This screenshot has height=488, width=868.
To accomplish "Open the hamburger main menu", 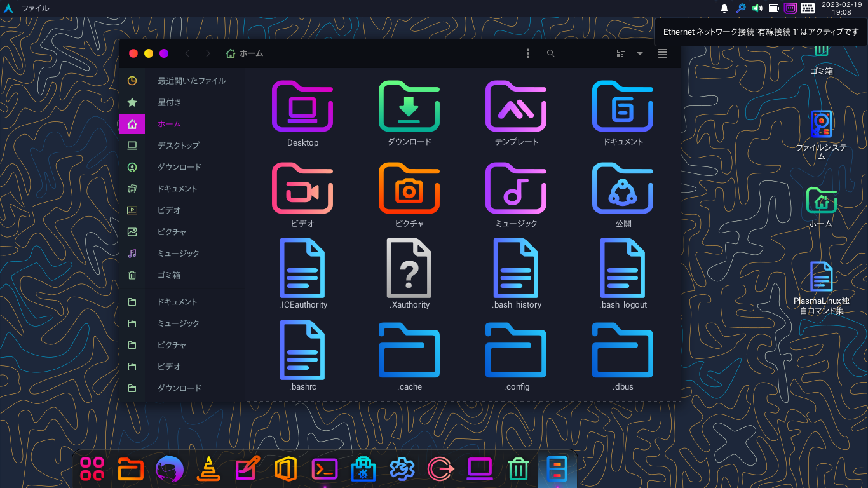I will point(663,53).
